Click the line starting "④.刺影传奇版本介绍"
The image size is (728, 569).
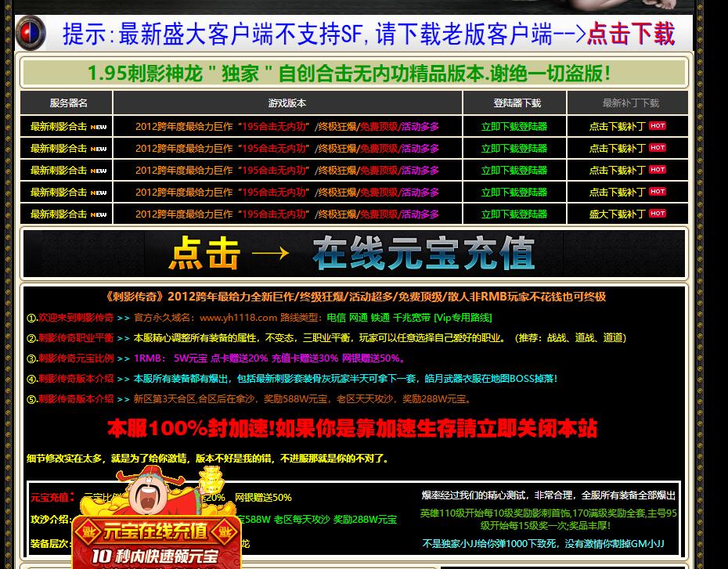coord(292,379)
